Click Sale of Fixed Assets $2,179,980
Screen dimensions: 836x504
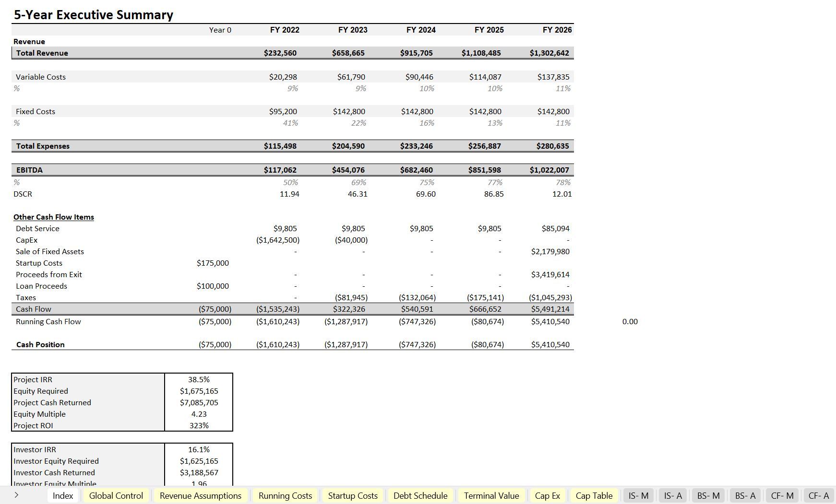click(550, 251)
